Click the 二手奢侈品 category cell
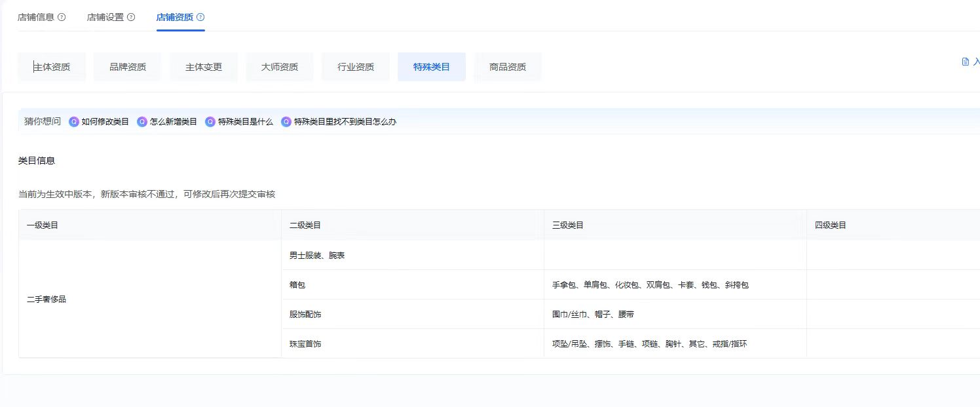The height and width of the screenshot is (407, 980). pos(47,300)
